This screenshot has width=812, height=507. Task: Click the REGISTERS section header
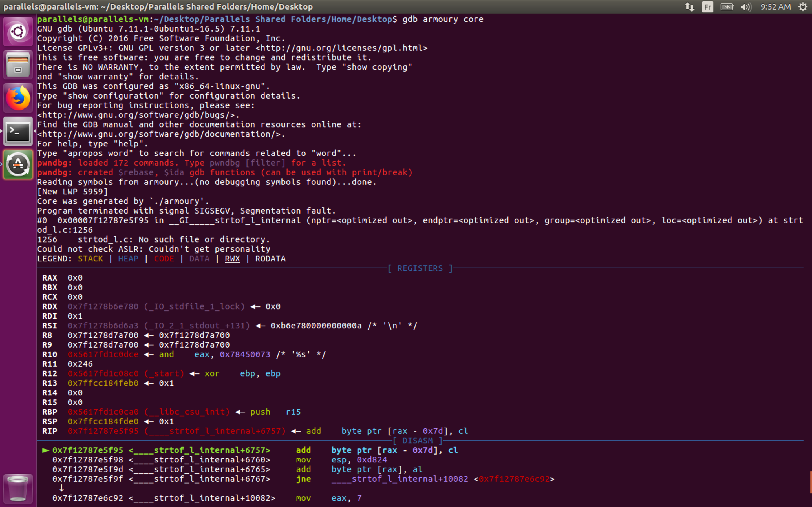coord(420,268)
